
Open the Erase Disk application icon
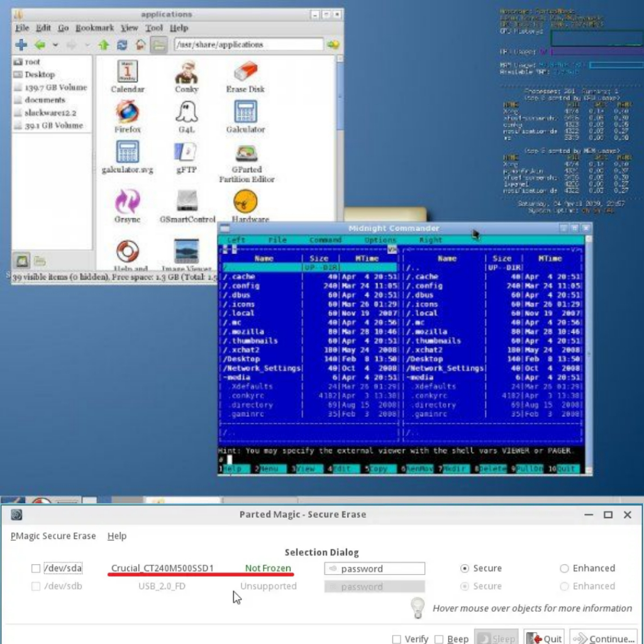(245, 72)
